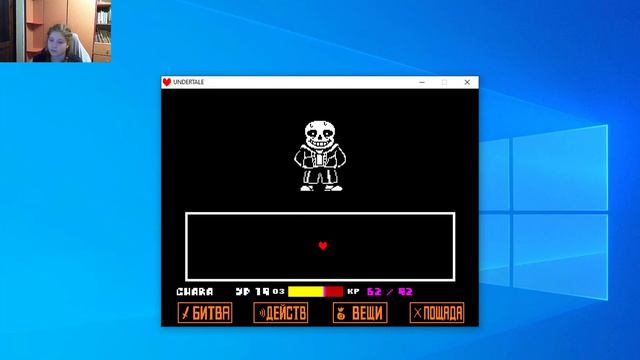
Task: Select the БИТВА (Fight) battle button
Action: (x=205, y=313)
